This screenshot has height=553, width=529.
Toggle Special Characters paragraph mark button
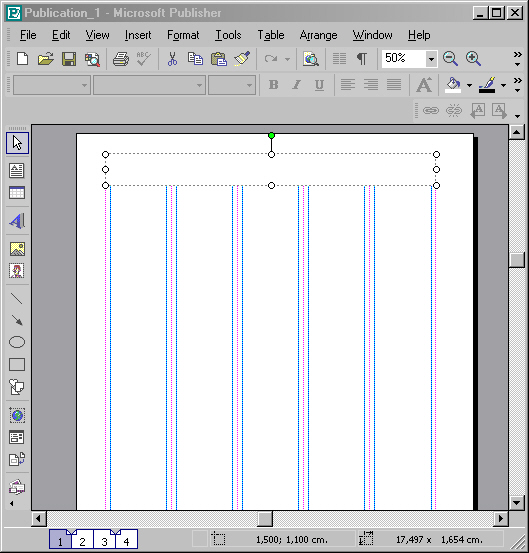click(x=362, y=59)
